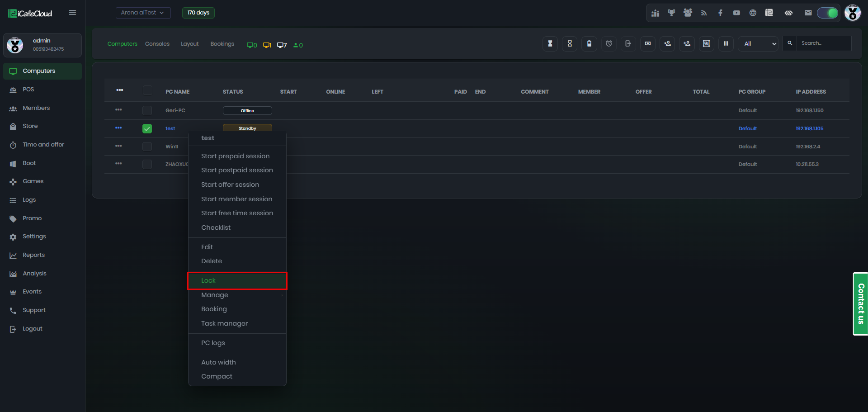Screen dimensions: 868x412
Task: Switch off the green header toggle
Action: coord(827,13)
